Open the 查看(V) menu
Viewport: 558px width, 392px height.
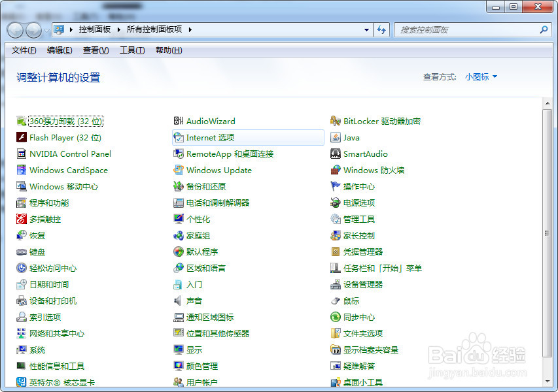tap(96, 50)
